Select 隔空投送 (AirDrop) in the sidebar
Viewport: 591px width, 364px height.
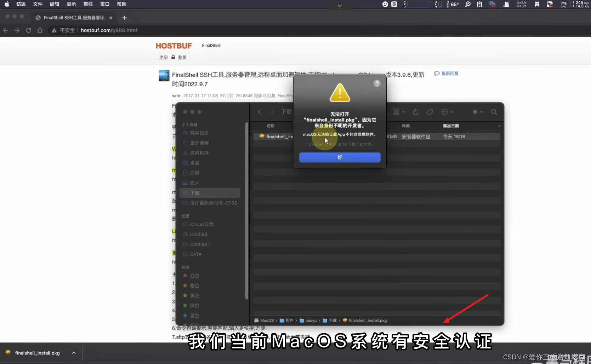point(199,133)
